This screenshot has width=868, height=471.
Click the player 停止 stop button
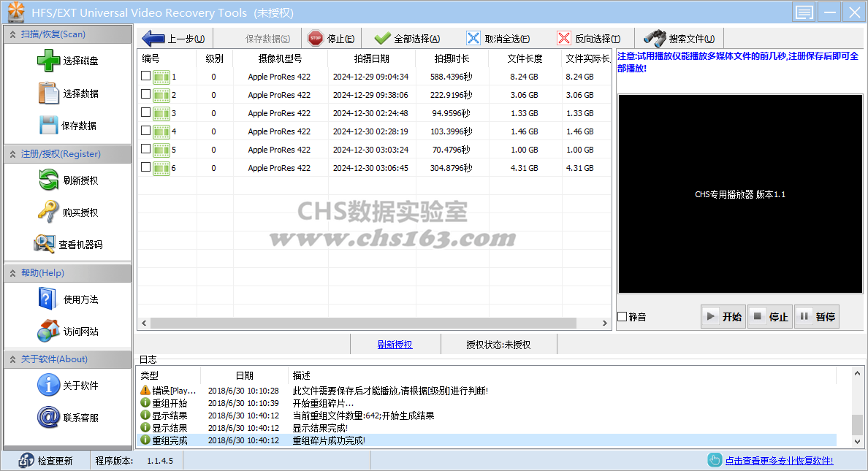770,317
